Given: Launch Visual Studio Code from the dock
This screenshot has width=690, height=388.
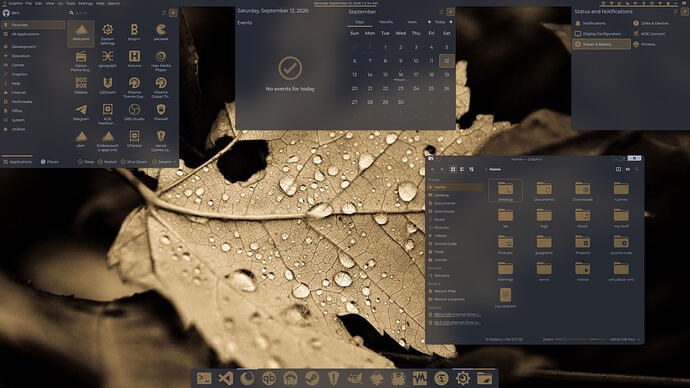Looking at the screenshot, I should coord(226,378).
